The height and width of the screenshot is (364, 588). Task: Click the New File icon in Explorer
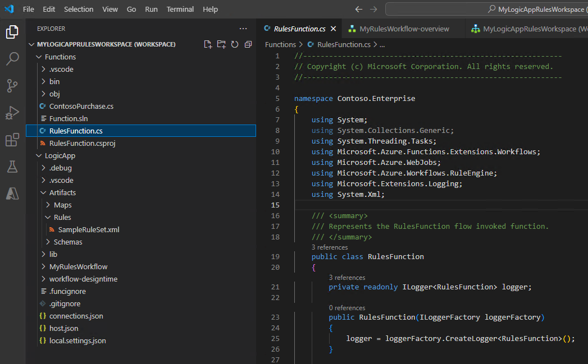[208, 44]
